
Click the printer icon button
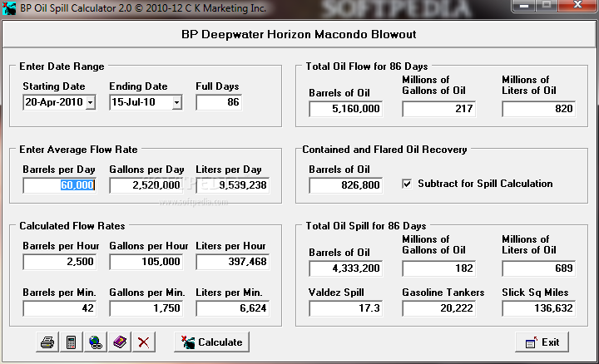coord(47,342)
